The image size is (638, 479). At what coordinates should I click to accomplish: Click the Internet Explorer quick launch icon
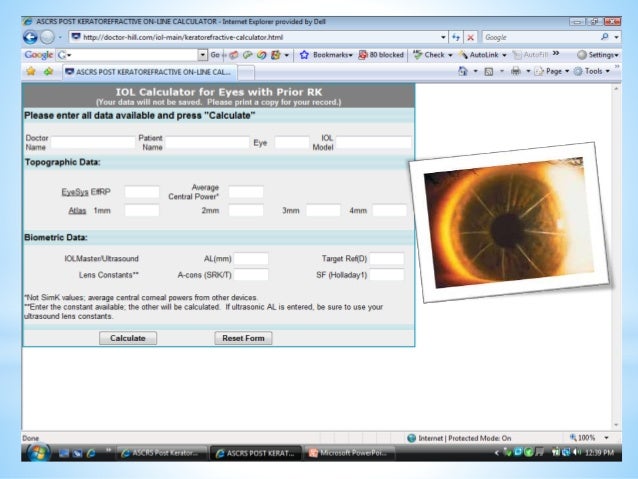90,453
